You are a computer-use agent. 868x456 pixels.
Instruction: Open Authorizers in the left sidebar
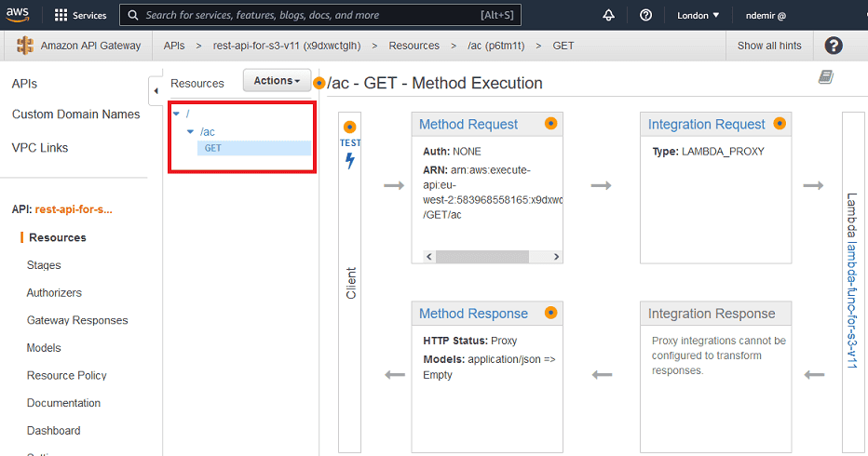54,292
